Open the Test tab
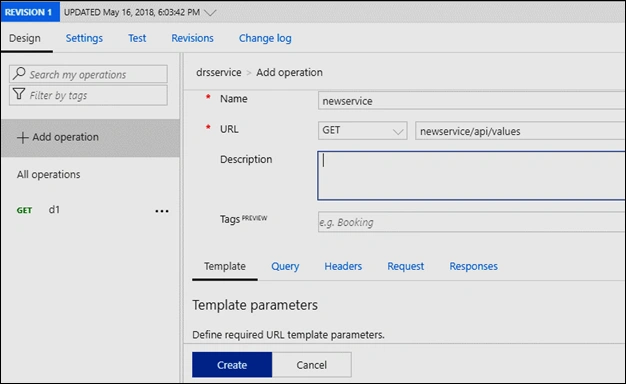The width and height of the screenshot is (626, 384). 137,38
